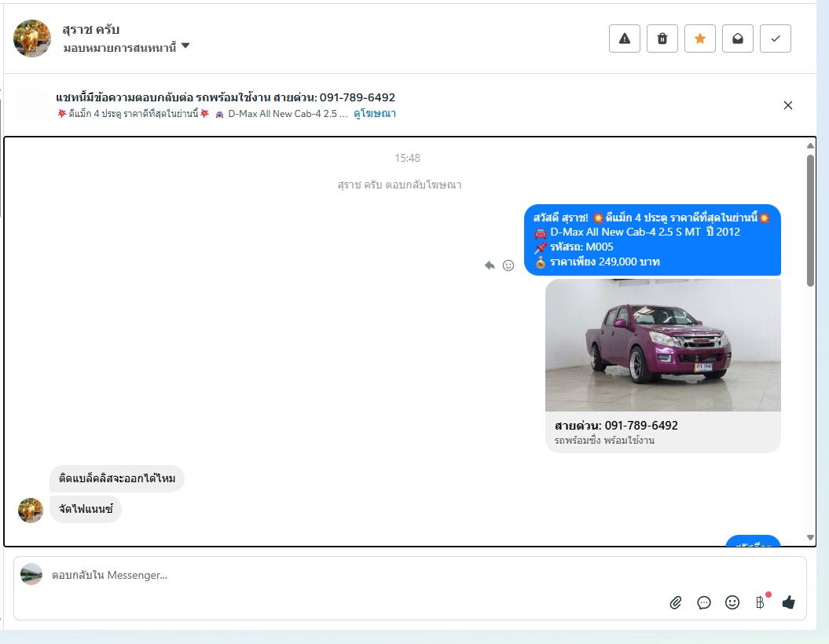Delete conversation with trash icon
The width and height of the screenshot is (829, 644).
(662, 38)
